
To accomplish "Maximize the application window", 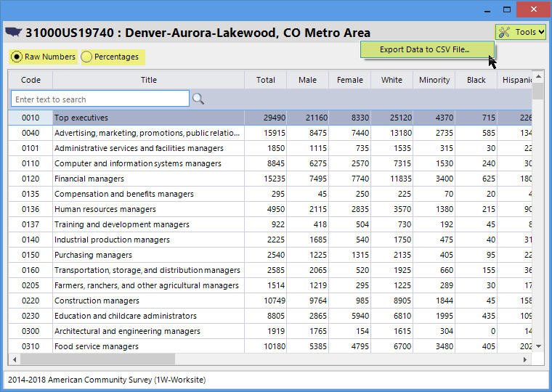I will [507, 9].
